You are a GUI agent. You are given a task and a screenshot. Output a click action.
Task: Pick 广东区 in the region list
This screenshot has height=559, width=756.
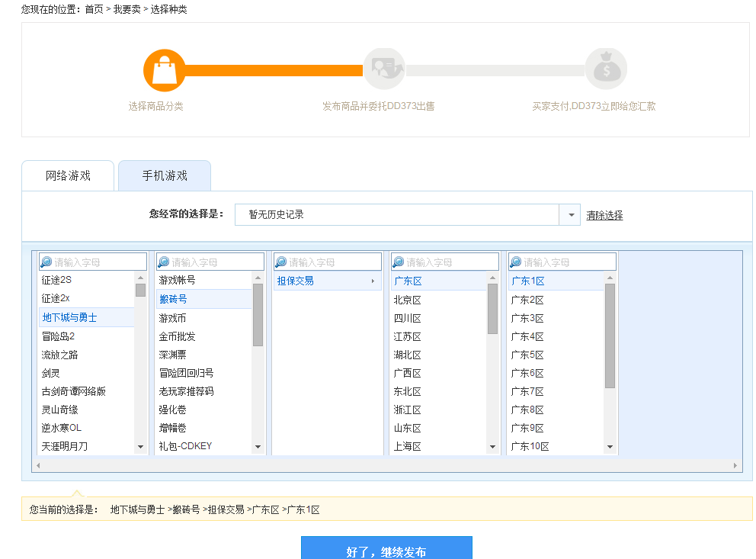(x=438, y=281)
